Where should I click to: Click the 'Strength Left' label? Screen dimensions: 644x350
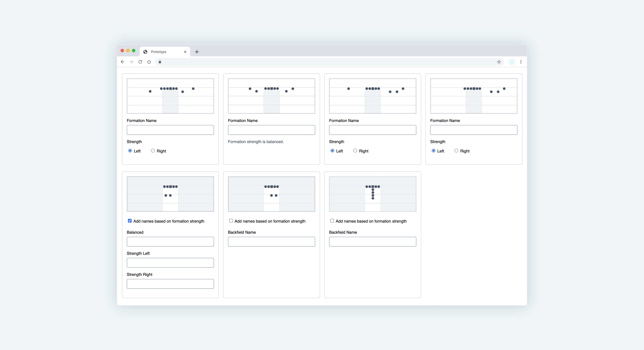pyautogui.click(x=138, y=254)
